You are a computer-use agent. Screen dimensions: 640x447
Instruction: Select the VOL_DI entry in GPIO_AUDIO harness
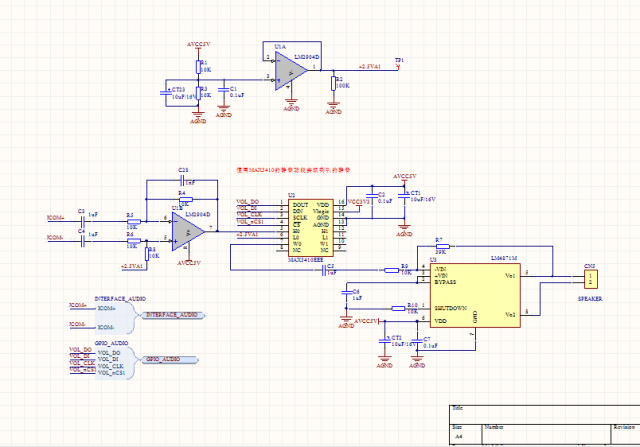[x=109, y=360]
